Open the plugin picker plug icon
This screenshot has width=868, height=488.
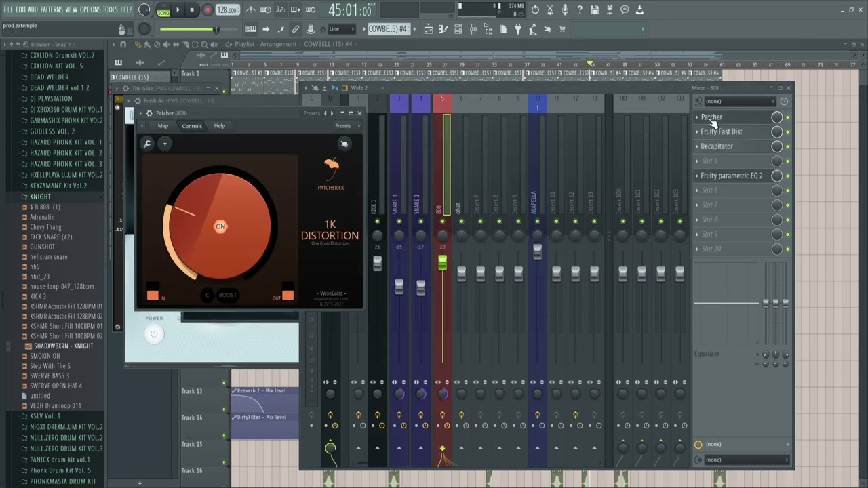coord(517,29)
